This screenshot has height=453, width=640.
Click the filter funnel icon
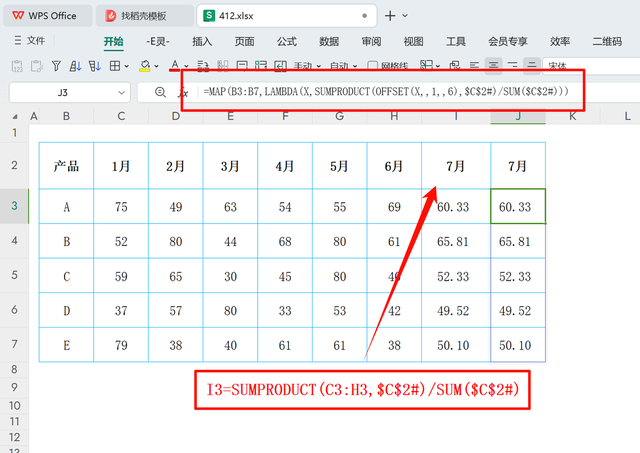(x=56, y=66)
